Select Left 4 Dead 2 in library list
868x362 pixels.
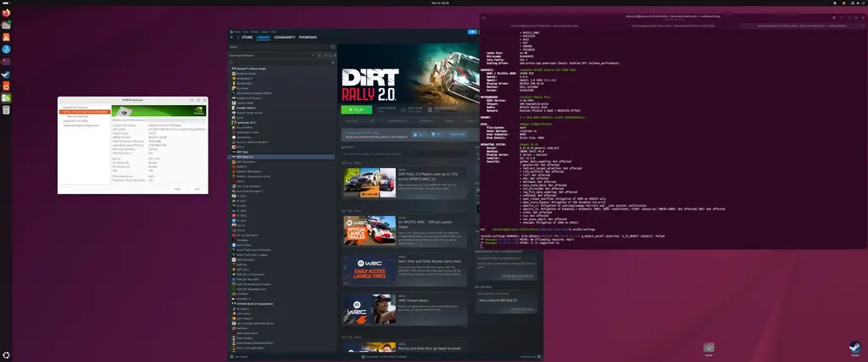[242, 318]
